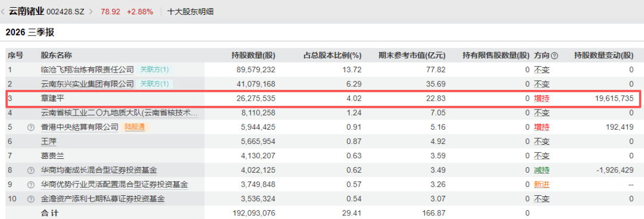Viewport: 644px width, 219px height.
Task: Click the question icon for 华商优势行业 fund
Action: pos(30,185)
